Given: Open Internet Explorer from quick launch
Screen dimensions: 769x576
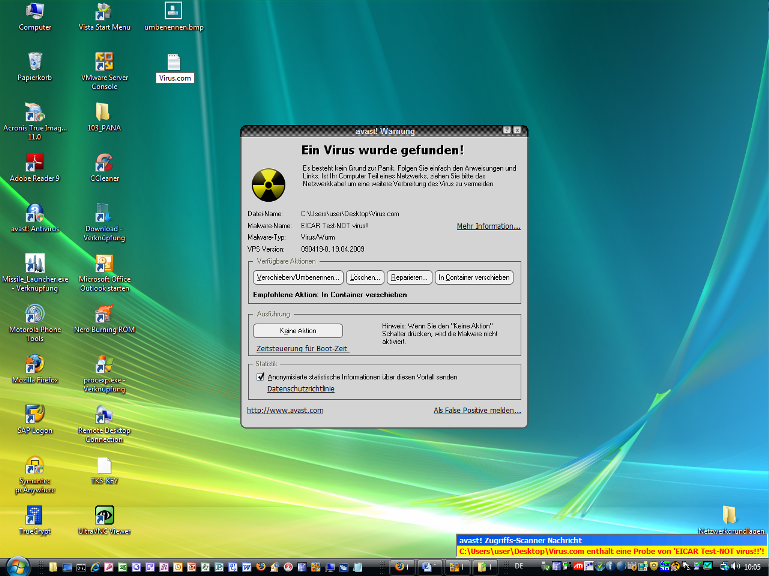Looking at the screenshot, I should (x=95, y=567).
